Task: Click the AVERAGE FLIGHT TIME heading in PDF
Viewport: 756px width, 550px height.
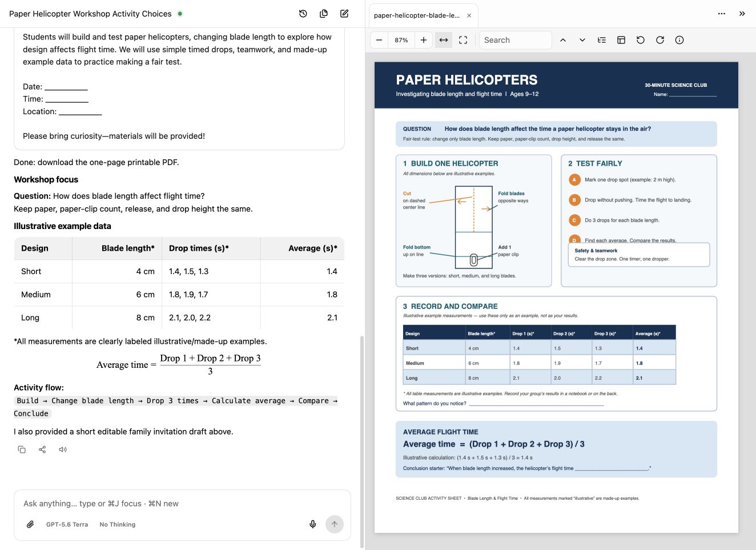Action: 441,432
